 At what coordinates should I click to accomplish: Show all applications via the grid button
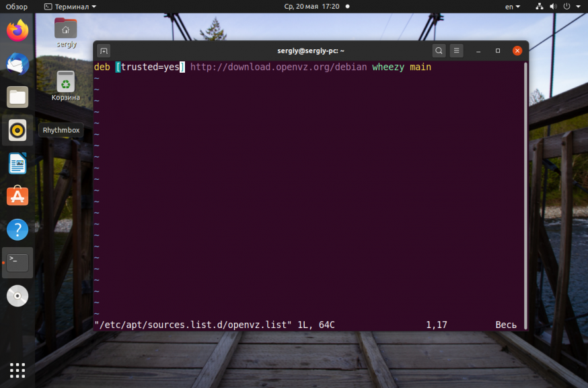pos(17,370)
